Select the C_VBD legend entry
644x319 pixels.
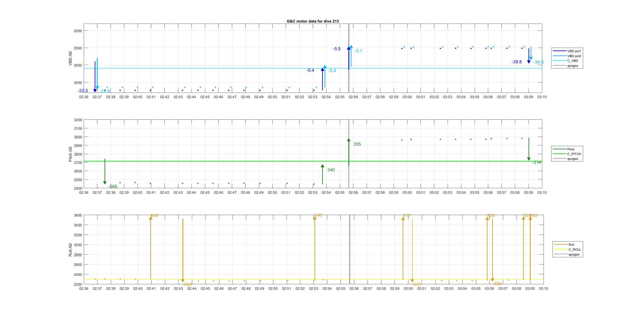(567, 61)
